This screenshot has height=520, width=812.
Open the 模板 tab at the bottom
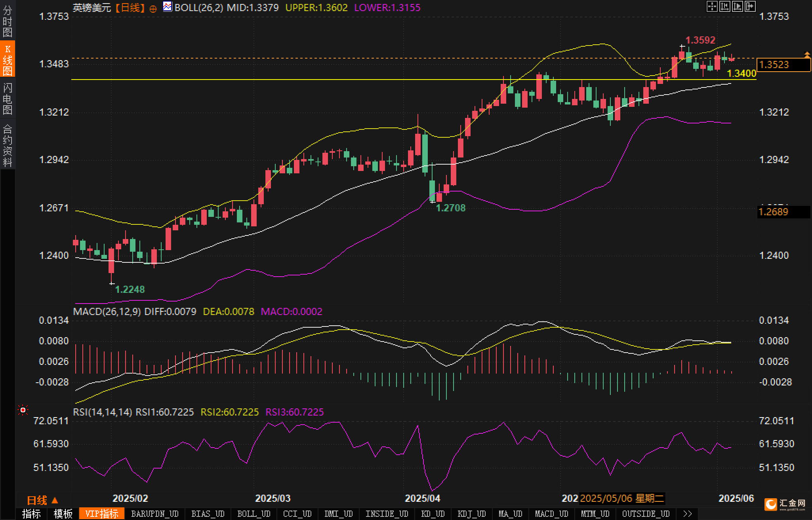tap(63, 514)
